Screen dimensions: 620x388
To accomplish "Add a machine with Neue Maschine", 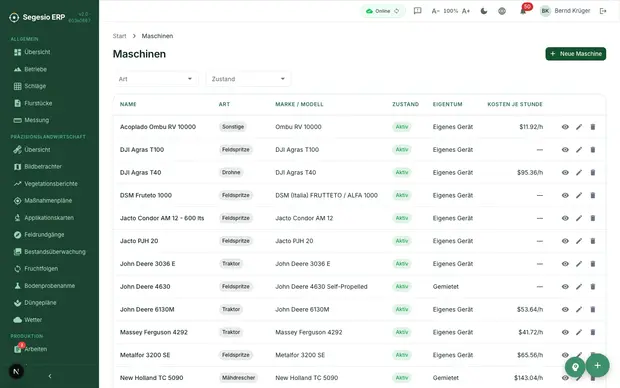I will click(576, 54).
